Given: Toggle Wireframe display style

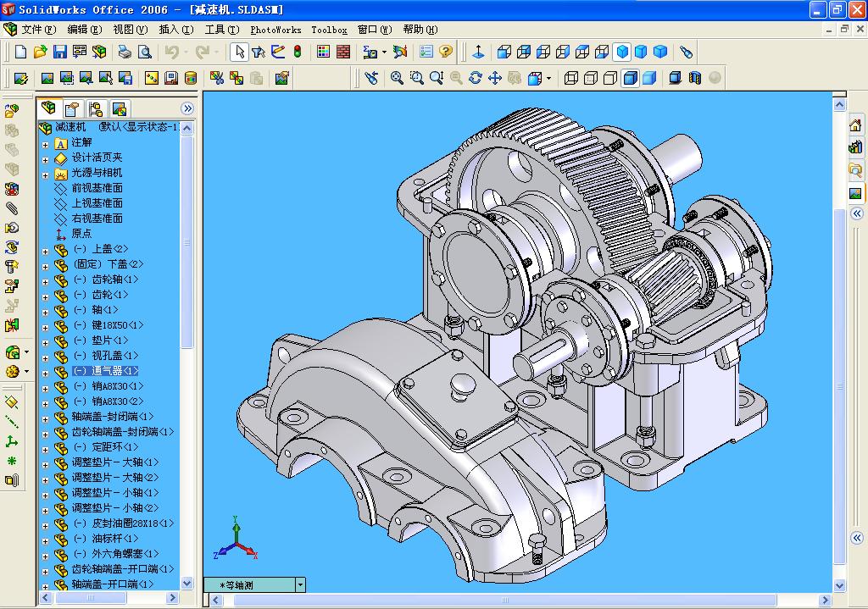Looking at the screenshot, I should 570,78.
